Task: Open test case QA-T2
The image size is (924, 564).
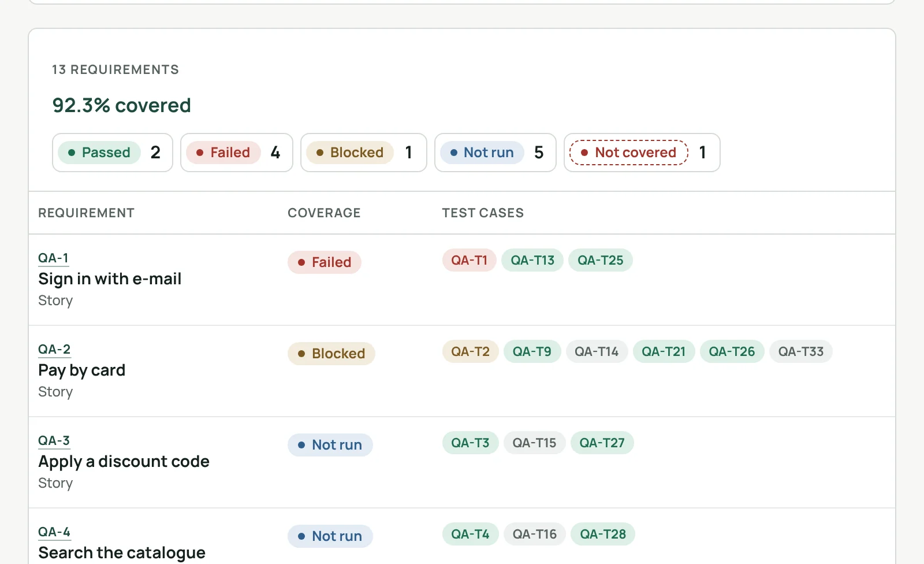Action: 471,351
